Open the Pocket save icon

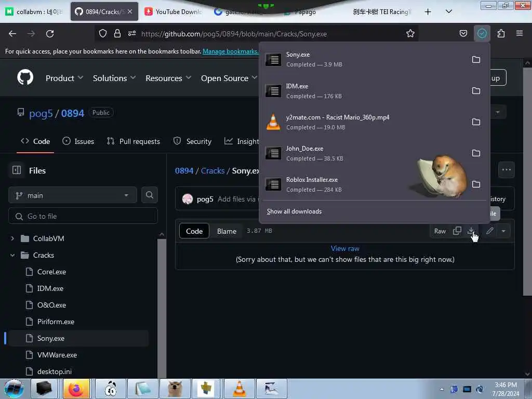pyautogui.click(x=463, y=34)
